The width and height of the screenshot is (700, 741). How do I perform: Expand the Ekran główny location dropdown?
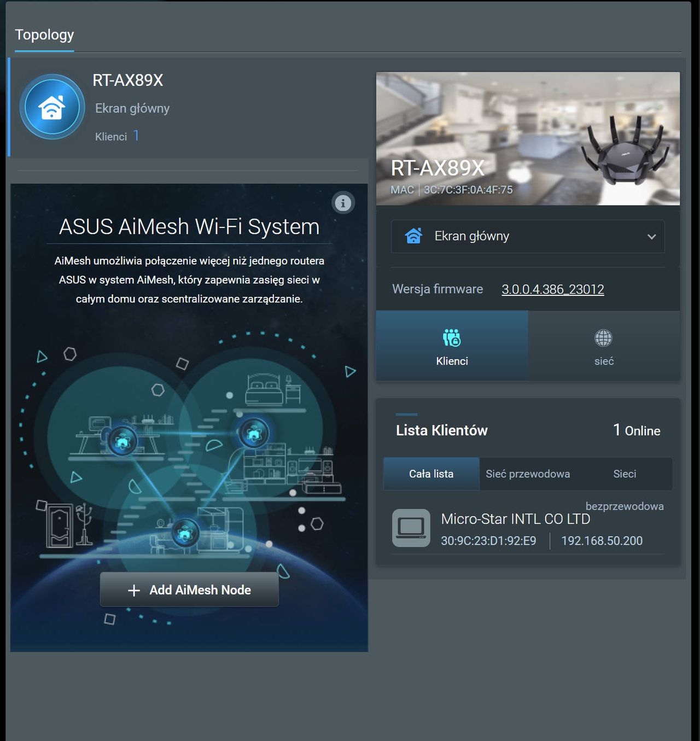(x=528, y=236)
